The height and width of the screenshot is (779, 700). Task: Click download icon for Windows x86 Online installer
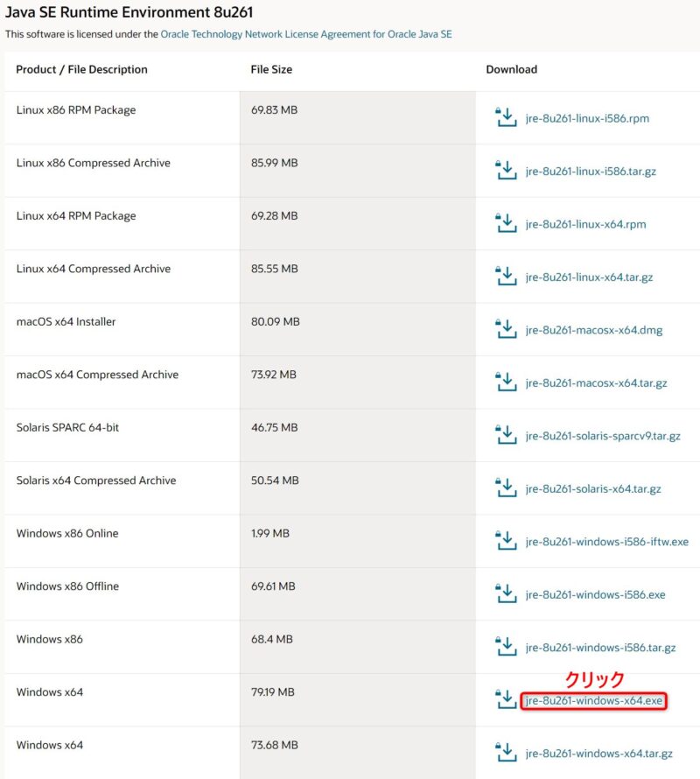pyautogui.click(x=506, y=542)
